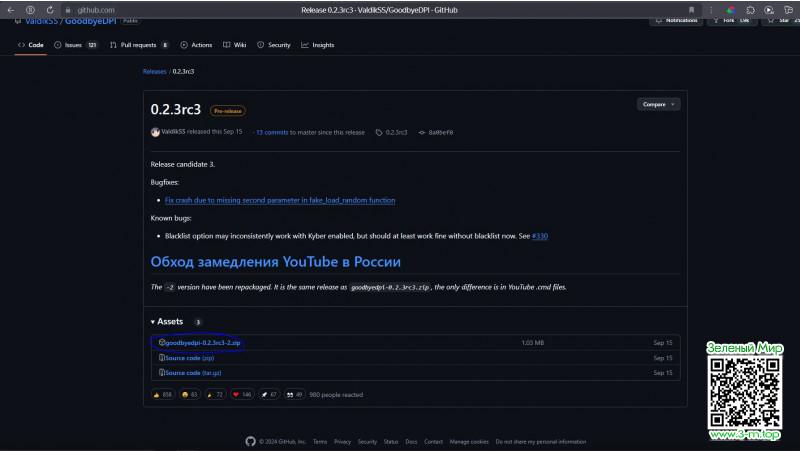Download Source code (tar.gz)
This screenshot has height=451, width=800.
pyautogui.click(x=190, y=373)
